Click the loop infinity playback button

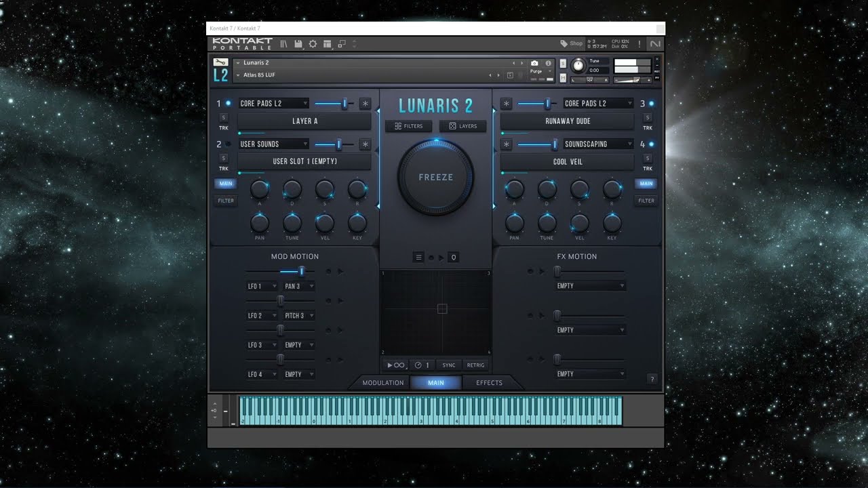[396, 365]
